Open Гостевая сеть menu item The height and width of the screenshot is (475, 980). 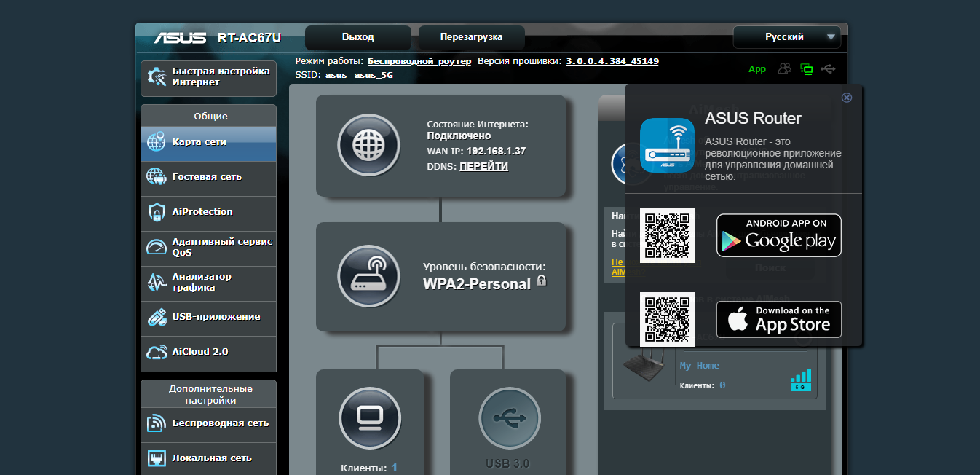[x=208, y=177]
